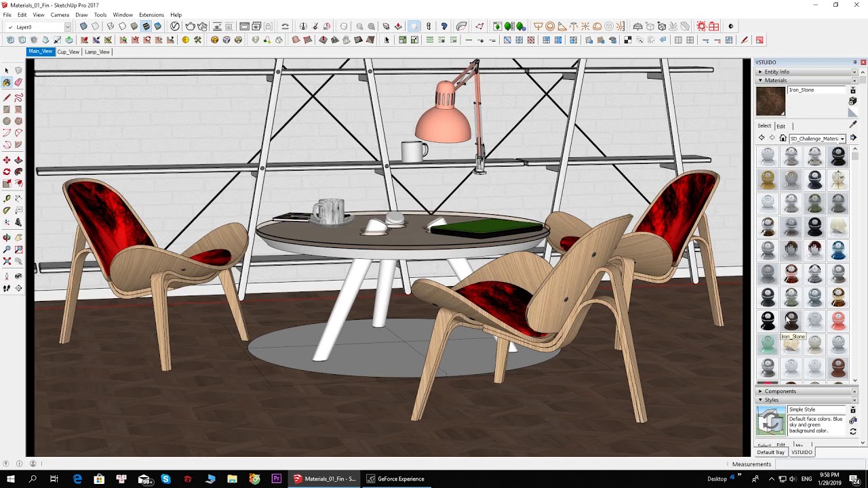
Task: Toggle Hidden Line face style
Action: coord(122,26)
